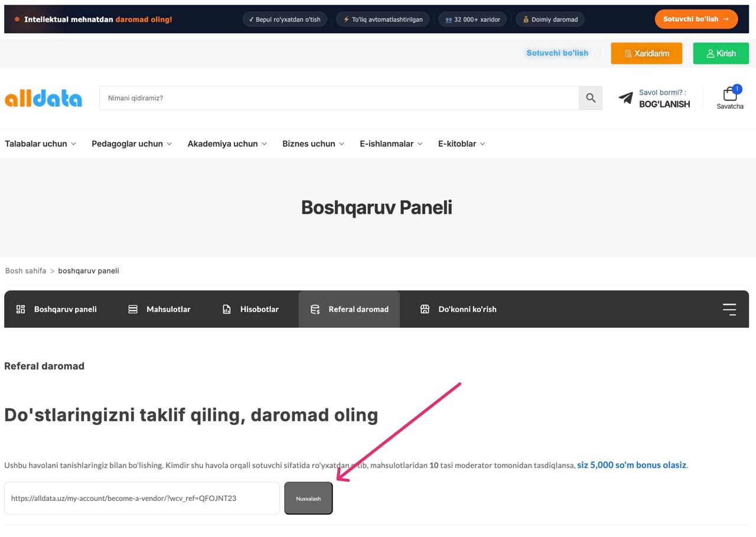This screenshot has width=756, height=537.
Task: Follow the Bosh sahifa breadcrumb link
Action: [25, 271]
